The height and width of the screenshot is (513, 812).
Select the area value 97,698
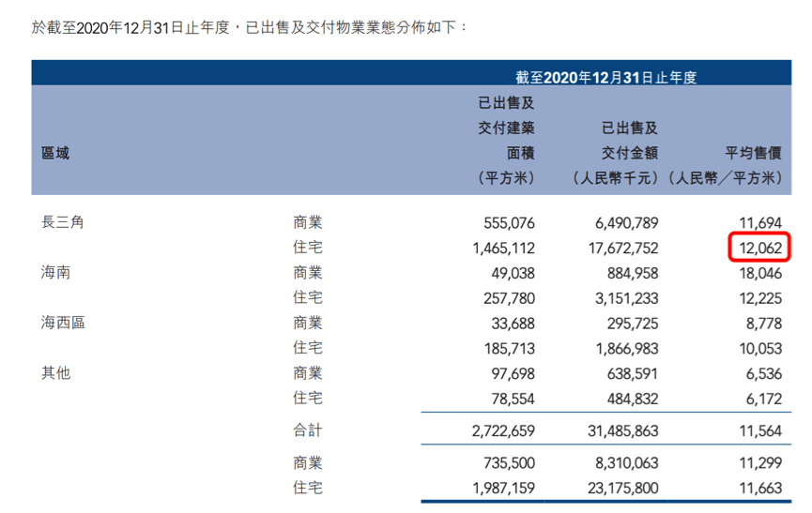[x=513, y=374]
